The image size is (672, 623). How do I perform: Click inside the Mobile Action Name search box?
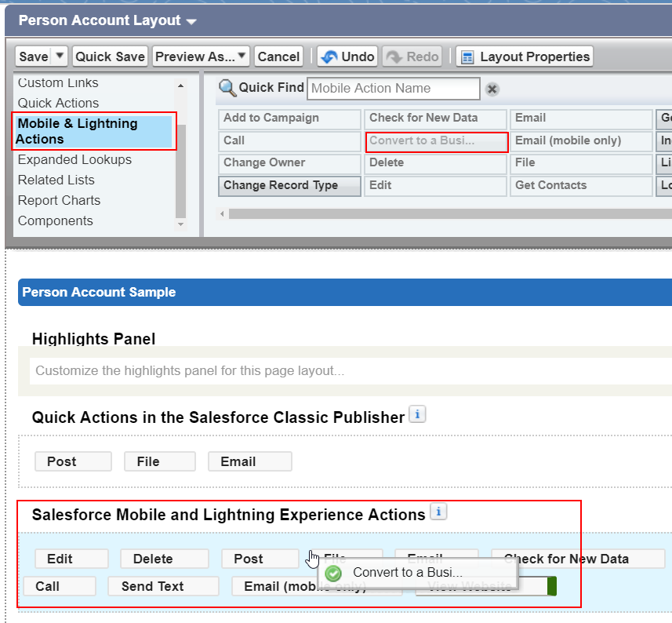pyautogui.click(x=392, y=88)
